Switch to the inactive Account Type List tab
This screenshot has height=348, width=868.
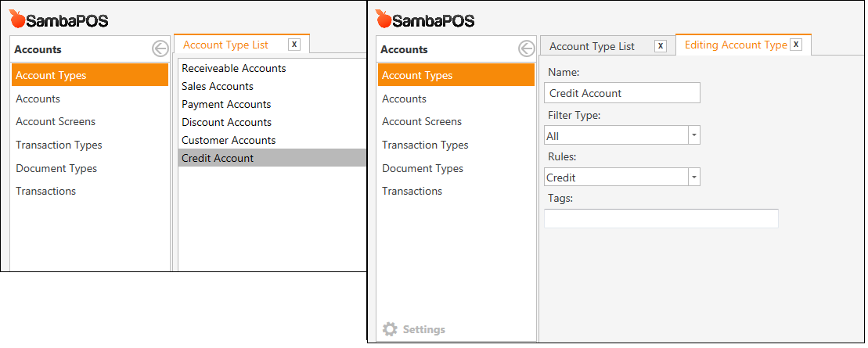coord(592,46)
